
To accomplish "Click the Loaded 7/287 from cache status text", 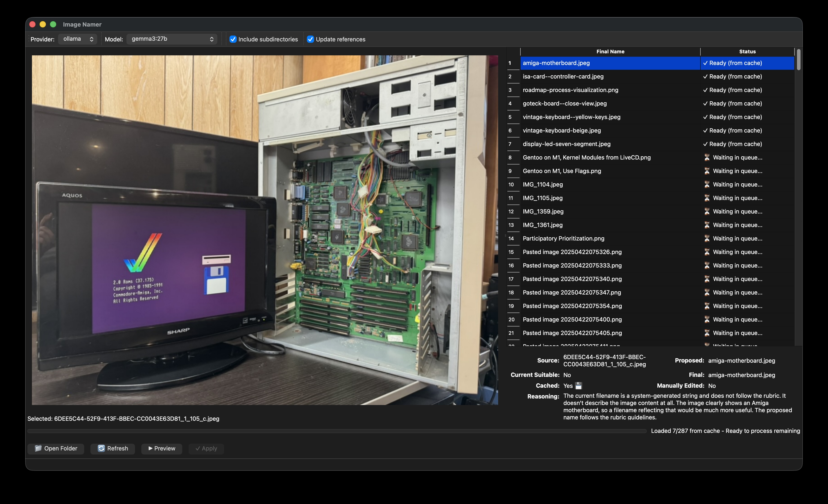I will coord(725,431).
